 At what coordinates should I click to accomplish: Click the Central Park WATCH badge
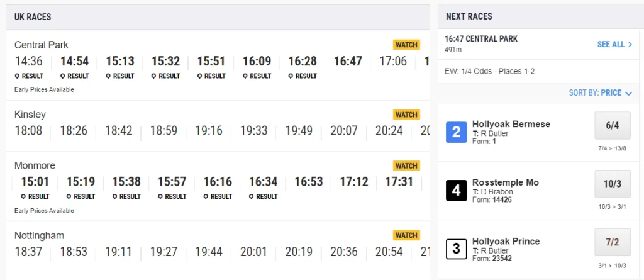pyautogui.click(x=406, y=45)
